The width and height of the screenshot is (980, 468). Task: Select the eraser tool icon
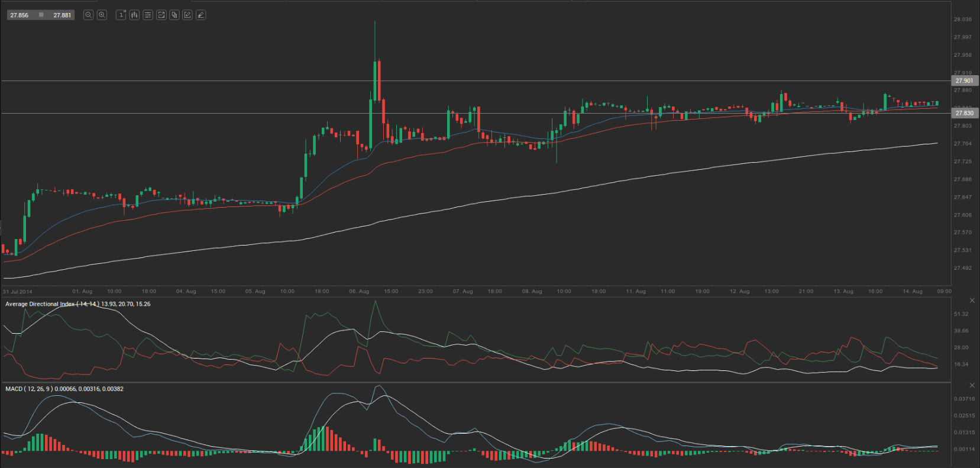pos(201,15)
